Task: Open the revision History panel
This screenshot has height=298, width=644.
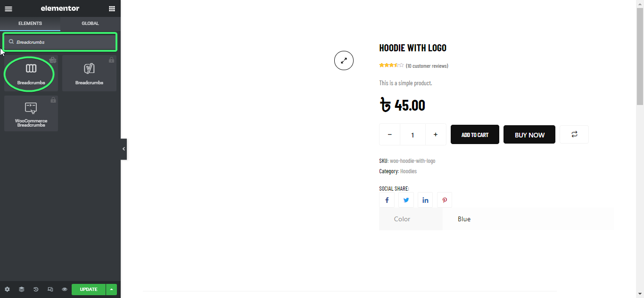Action: (x=36, y=289)
